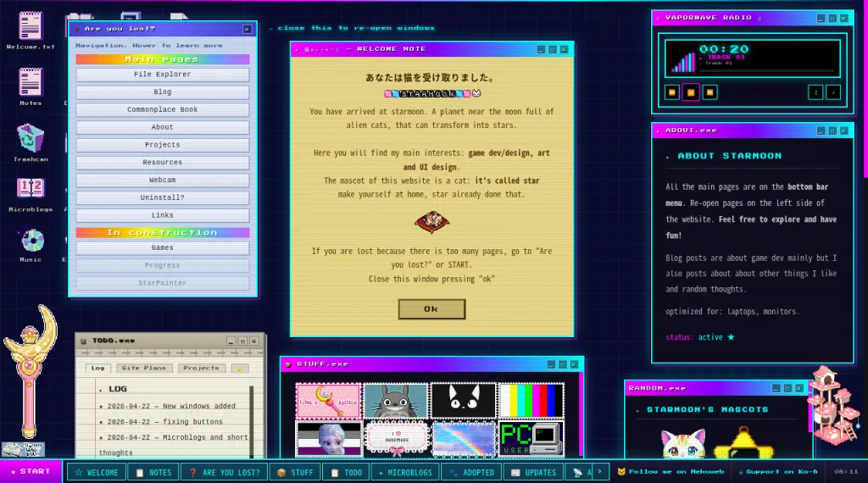Follow me on Nekoweb link

tap(670, 472)
